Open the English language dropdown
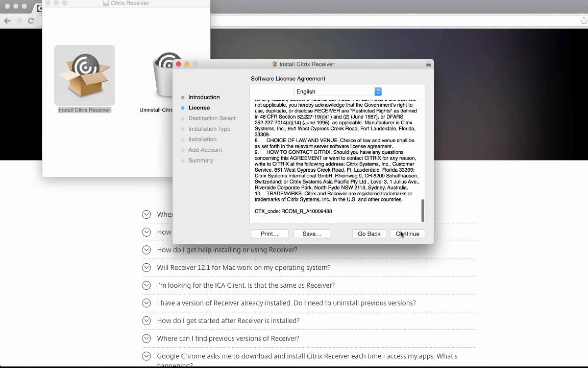 pyautogui.click(x=337, y=91)
